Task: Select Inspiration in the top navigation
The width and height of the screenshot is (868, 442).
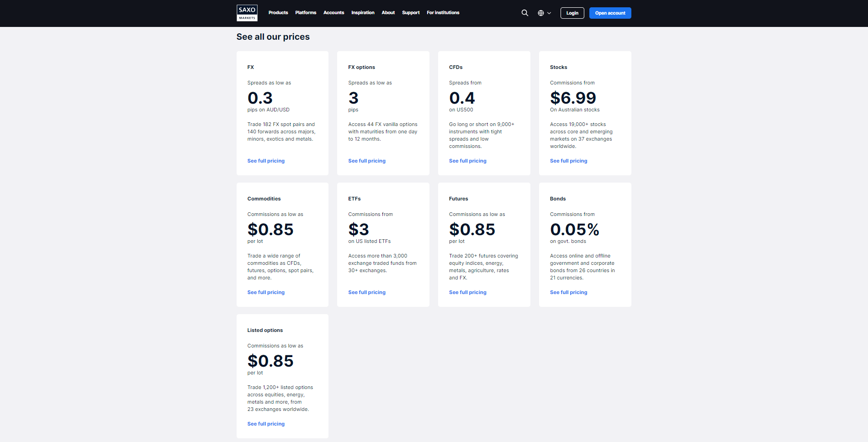Action: click(x=363, y=13)
